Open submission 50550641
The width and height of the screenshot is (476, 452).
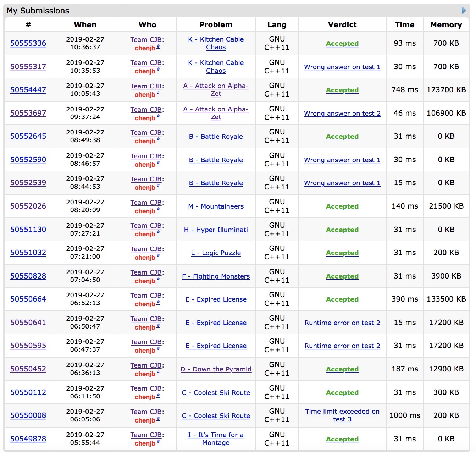pos(28,323)
